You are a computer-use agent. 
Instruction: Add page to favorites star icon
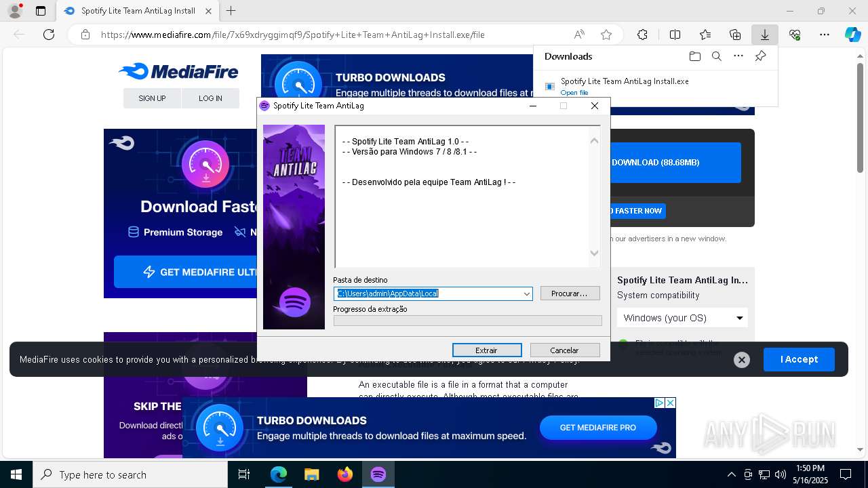606,35
